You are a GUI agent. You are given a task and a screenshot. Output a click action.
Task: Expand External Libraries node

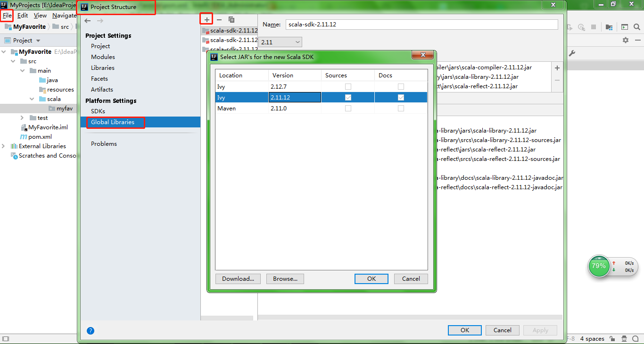[x=4, y=146]
